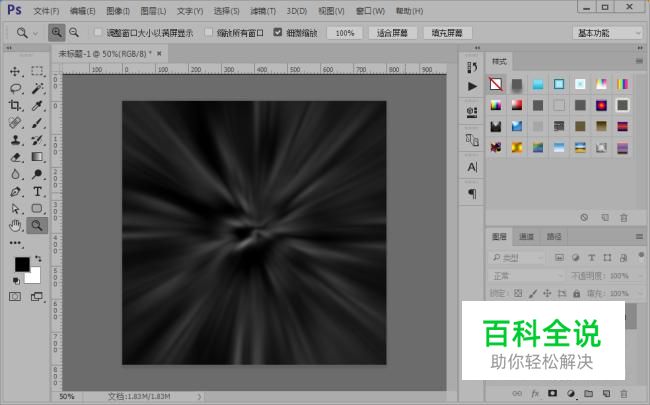Open the Edit (编辑) menu

pyautogui.click(x=82, y=11)
